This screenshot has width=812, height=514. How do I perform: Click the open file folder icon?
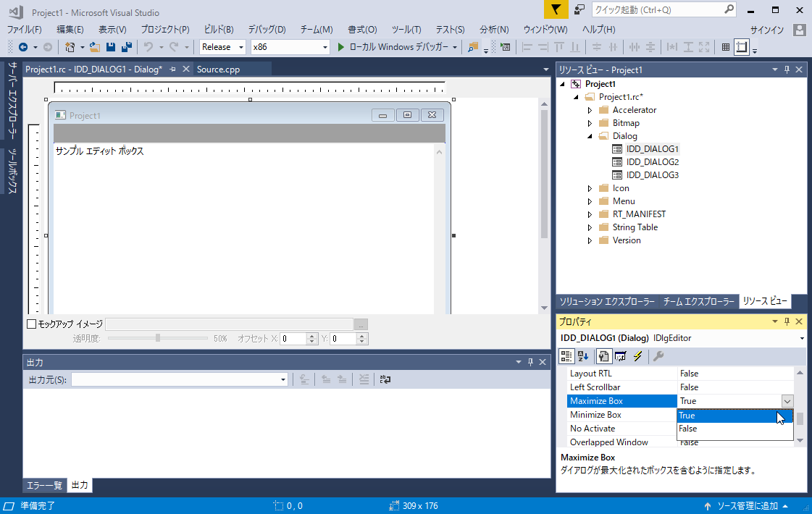[94, 47]
